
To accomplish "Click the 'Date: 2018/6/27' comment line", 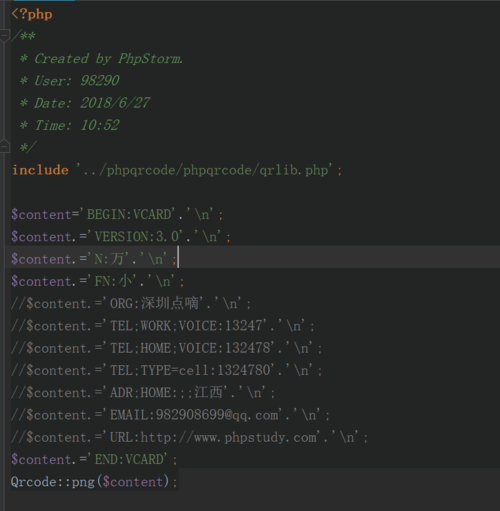I will coord(85,103).
